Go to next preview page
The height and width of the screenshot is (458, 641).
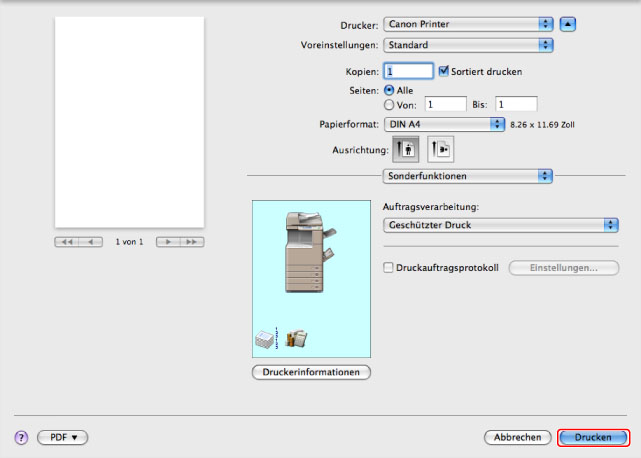click(168, 242)
